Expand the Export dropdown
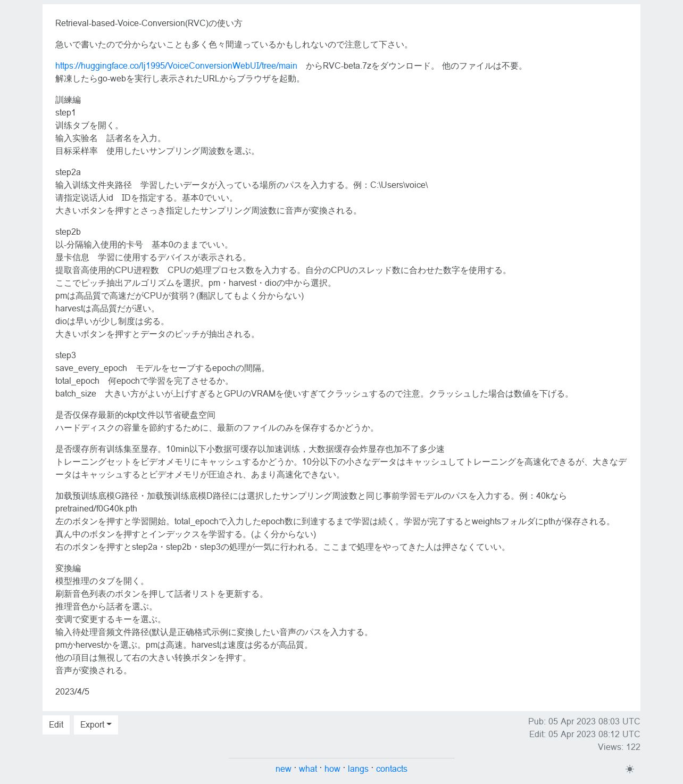 click(96, 725)
